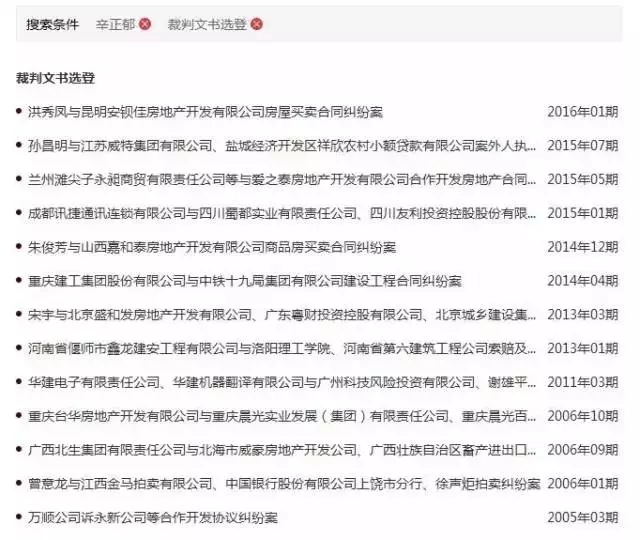The height and width of the screenshot is (540, 640).
Task: Click issue label 2015年01期
Action: tap(583, 213)
